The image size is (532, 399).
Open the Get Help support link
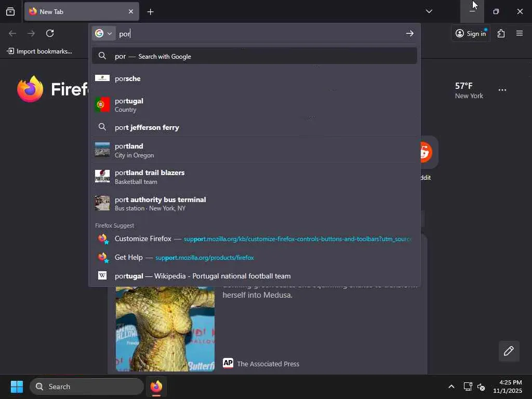(x=255, y=258)
